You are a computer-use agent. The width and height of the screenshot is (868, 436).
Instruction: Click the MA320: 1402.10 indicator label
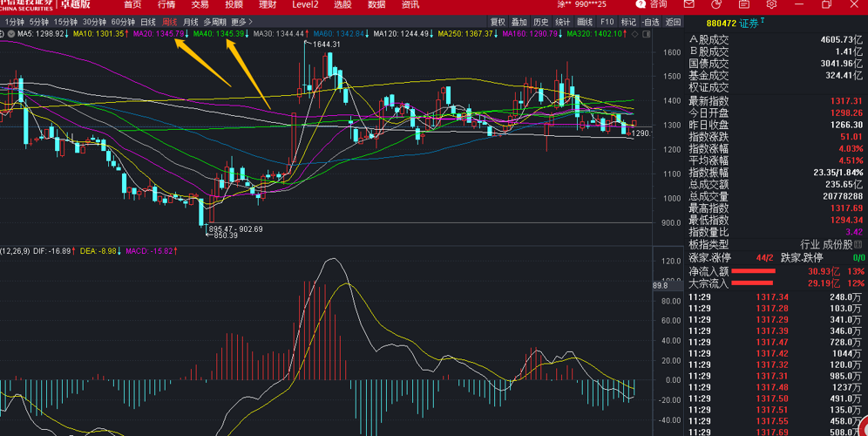pyautogui.click(x=597, y=34)
